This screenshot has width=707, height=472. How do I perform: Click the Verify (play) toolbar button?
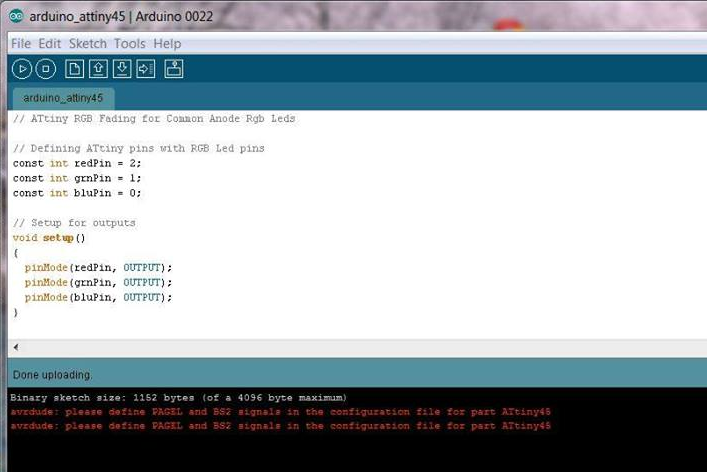point(22,69)
